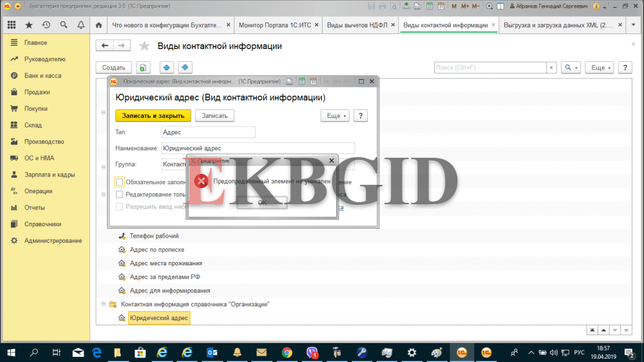Image resolution: width=644 pixels, height=362 pixels.
Task: Open tabs overflow dropdown arrow
Action: [x=633, y=25]
